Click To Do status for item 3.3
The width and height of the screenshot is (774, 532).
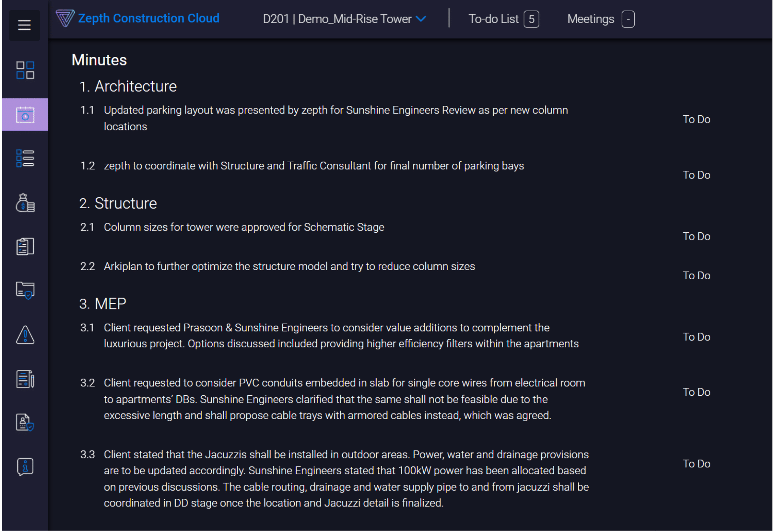point(696,464)
